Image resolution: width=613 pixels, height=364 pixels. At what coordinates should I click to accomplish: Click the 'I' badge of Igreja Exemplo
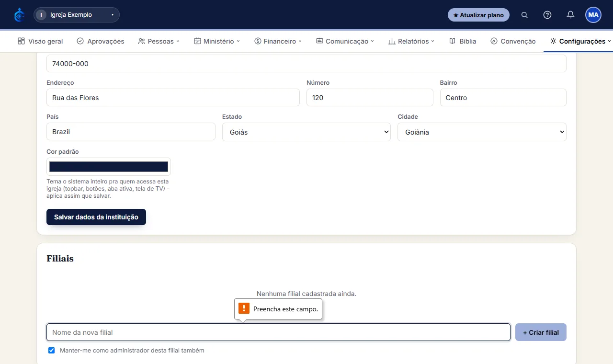(41, 15)
